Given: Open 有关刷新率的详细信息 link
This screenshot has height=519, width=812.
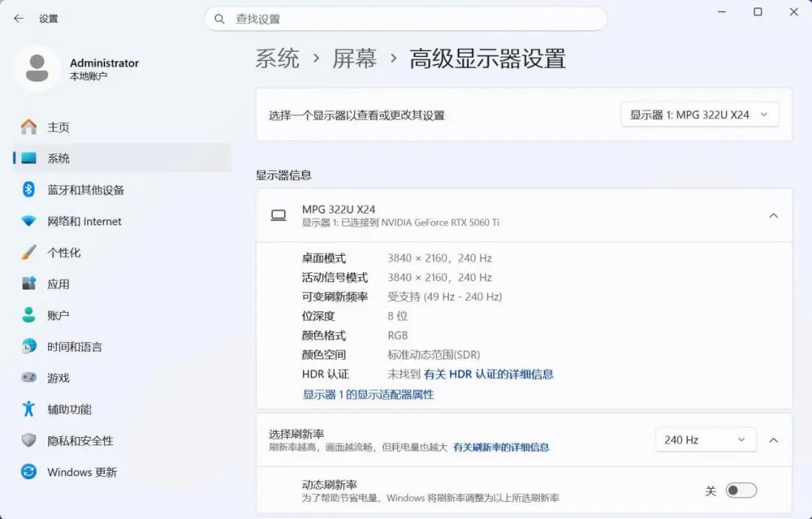Looking at the screenshot, I should pyautogui.click(x=501, y=447).
